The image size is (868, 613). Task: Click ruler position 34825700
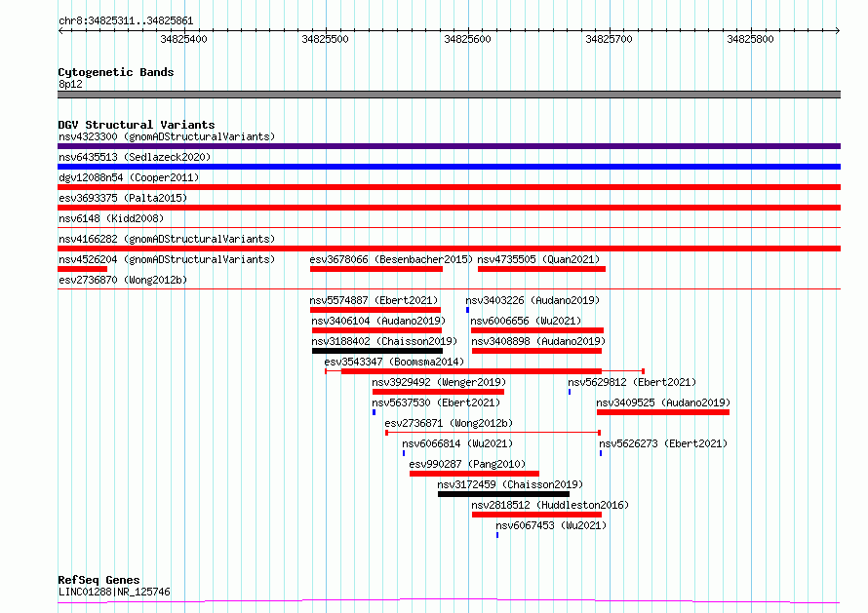[x=609, y=39]
